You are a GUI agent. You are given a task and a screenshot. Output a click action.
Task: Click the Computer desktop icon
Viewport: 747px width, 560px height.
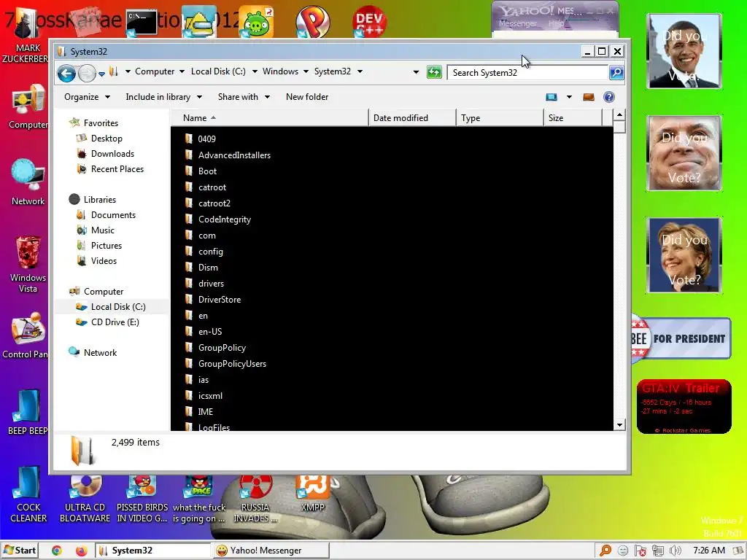[28, 107]
